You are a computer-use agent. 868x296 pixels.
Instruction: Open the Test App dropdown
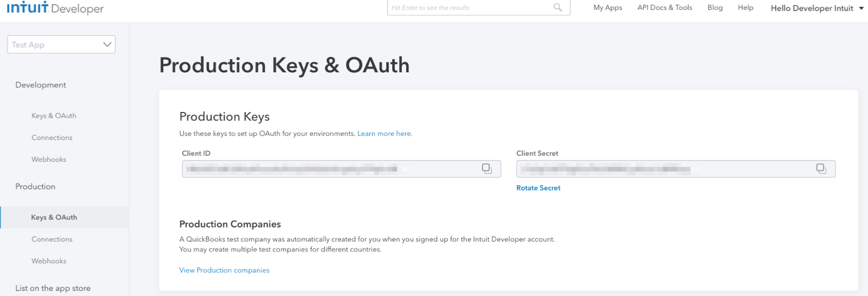[61, 45]
